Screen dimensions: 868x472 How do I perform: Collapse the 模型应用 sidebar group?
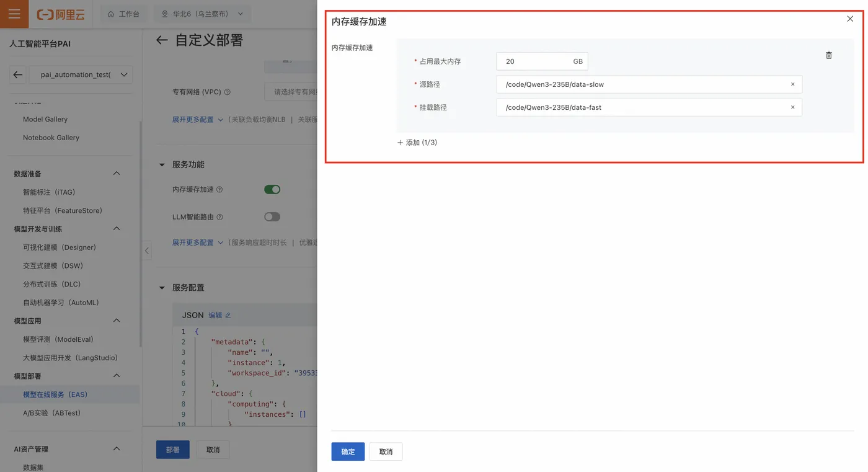point(117,321)
